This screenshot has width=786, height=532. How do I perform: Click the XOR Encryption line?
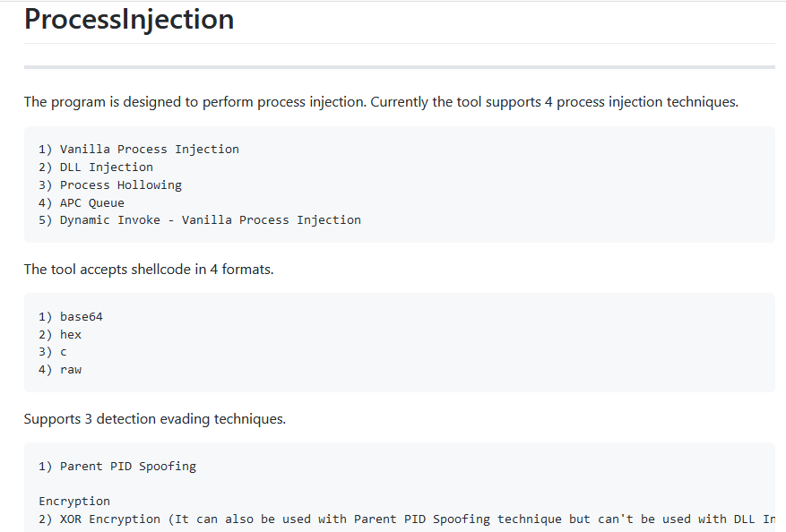pos(407,519)
